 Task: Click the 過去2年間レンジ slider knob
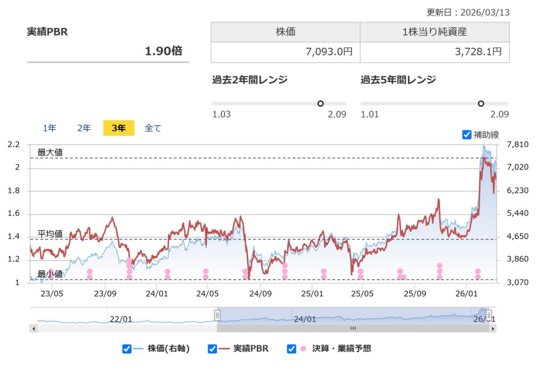(321, 104)
